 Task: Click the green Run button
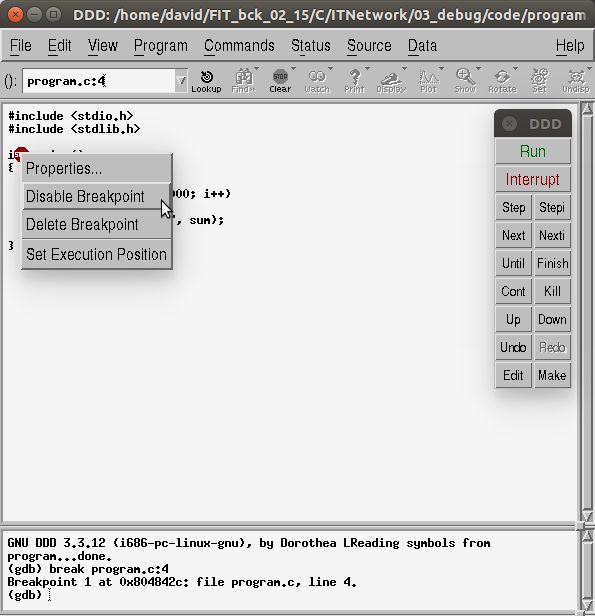coord(533,151)
